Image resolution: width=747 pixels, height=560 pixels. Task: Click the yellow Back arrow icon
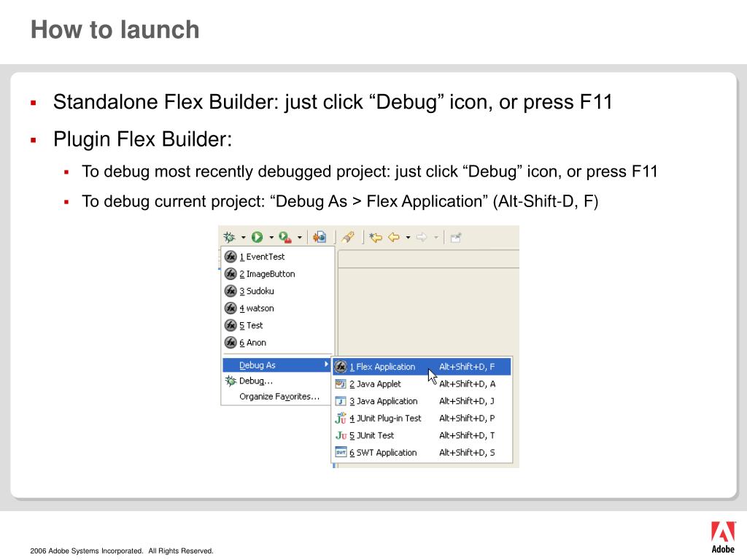click(x=394, y=237)
